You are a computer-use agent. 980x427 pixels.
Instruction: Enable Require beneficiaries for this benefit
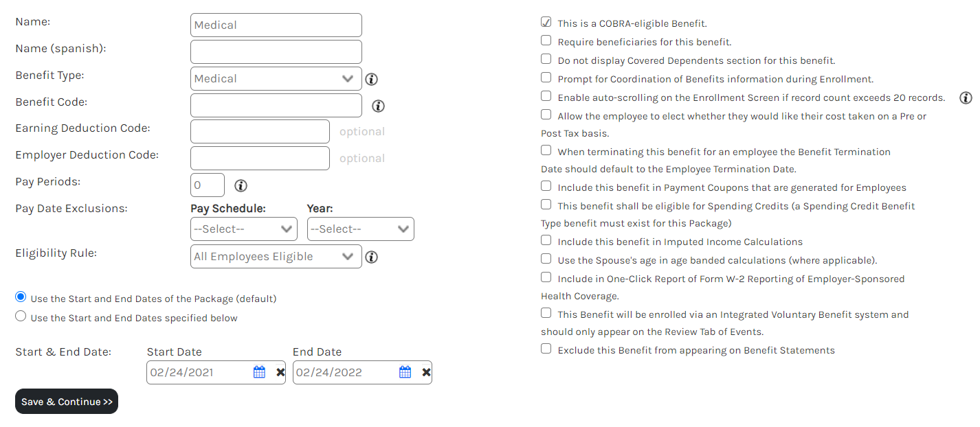[546, 41]
